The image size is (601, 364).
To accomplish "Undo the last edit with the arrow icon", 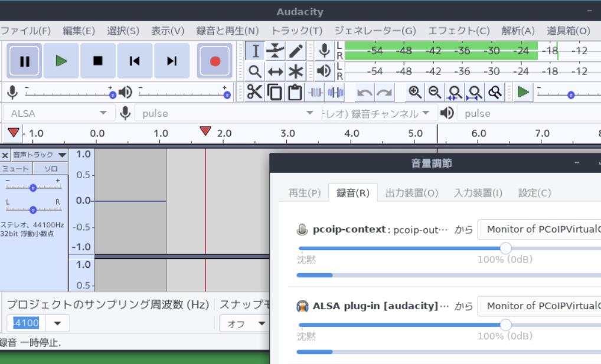I will click(364, 92).
